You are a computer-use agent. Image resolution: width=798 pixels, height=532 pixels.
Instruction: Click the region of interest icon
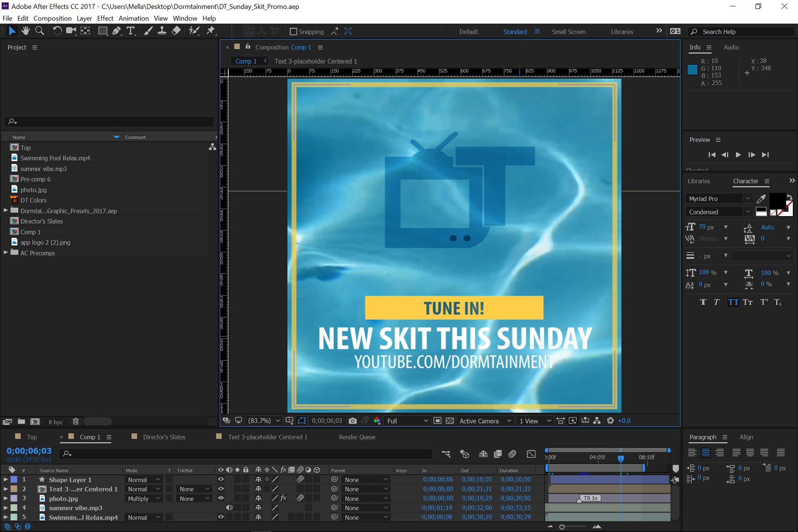[x=437, y=421]
